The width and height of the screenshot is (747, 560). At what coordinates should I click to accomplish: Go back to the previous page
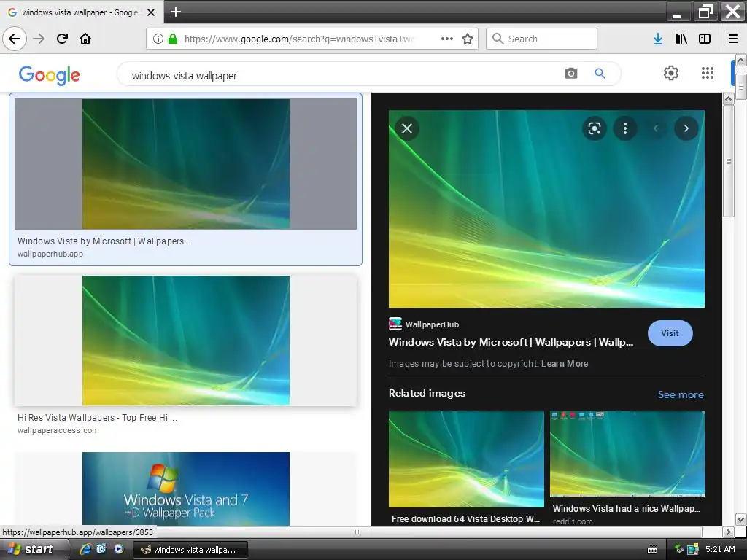pos(15,39)
